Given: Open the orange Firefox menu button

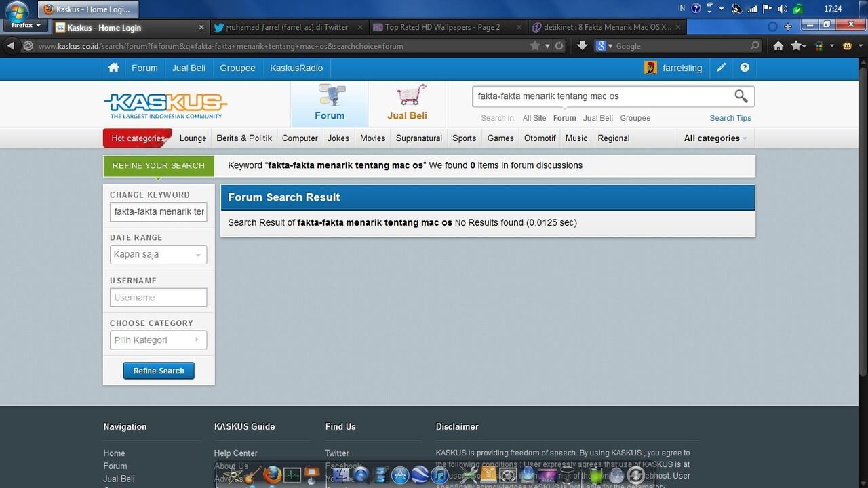Looking at the screenshot, I should [26, 25].
